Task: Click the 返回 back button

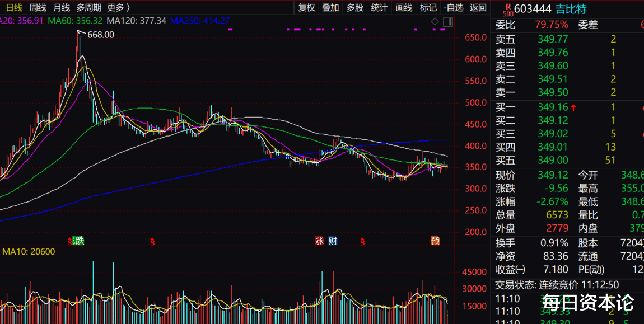Action: coord(478,7)
